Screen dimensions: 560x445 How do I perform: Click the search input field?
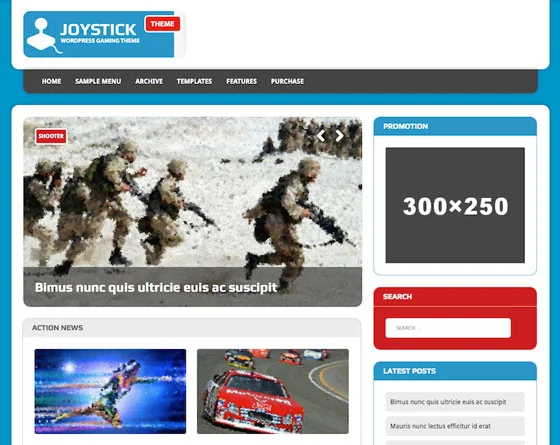(x=448, y=328)
